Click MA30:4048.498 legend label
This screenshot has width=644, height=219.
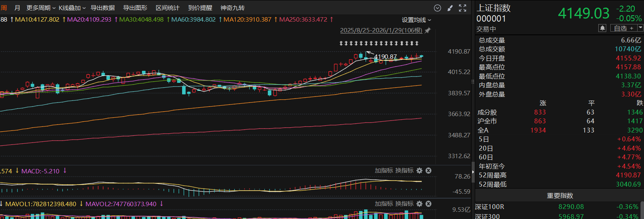(141, 19)
